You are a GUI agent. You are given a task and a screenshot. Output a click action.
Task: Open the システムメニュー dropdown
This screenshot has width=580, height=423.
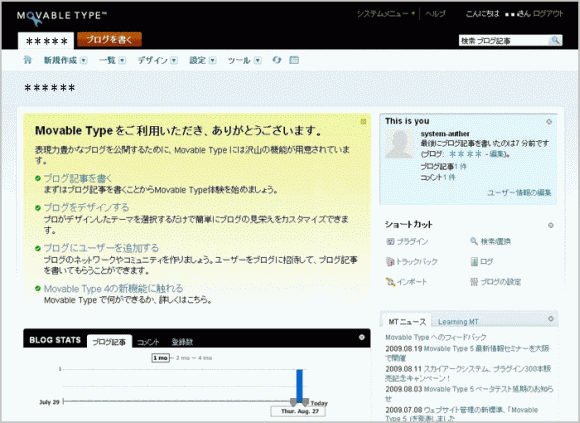coord(385,14)
